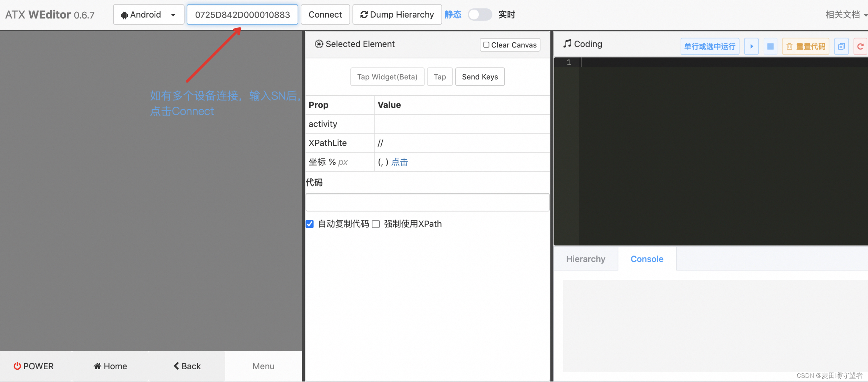Switch to the Hierarchy tab

pos(586,259)
